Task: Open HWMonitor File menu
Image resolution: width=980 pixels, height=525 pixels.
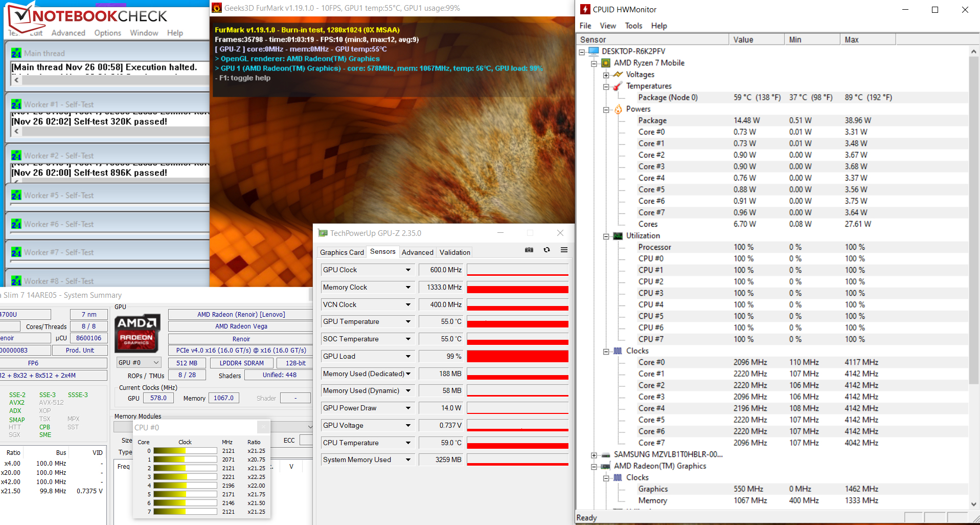Action: pyautogui.click(x=585, y=26)
